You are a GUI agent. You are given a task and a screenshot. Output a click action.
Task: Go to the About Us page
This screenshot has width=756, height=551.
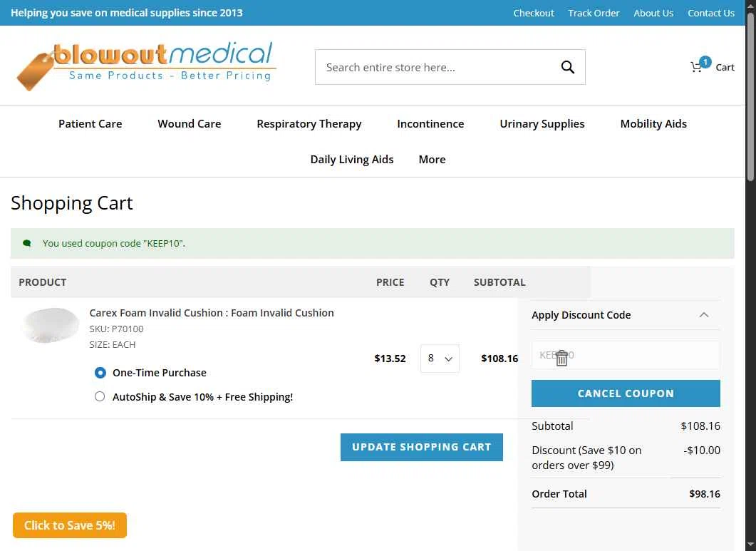[x=653, y=13]
